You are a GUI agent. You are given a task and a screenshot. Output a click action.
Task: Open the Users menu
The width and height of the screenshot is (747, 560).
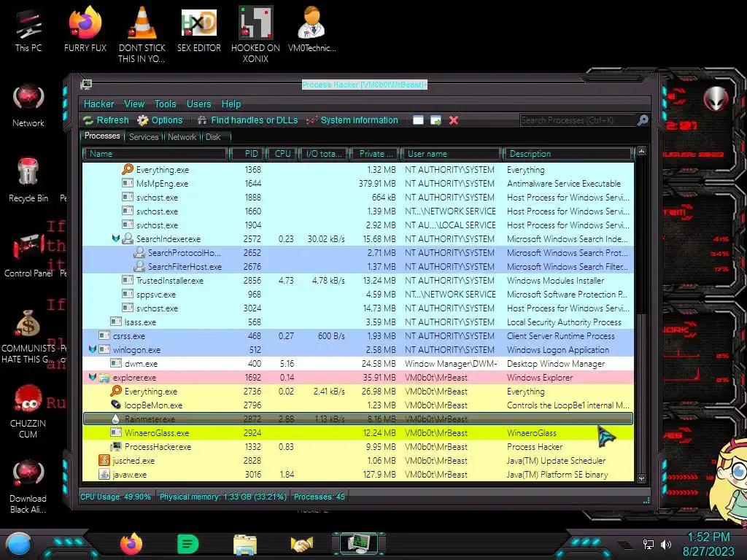198,104
